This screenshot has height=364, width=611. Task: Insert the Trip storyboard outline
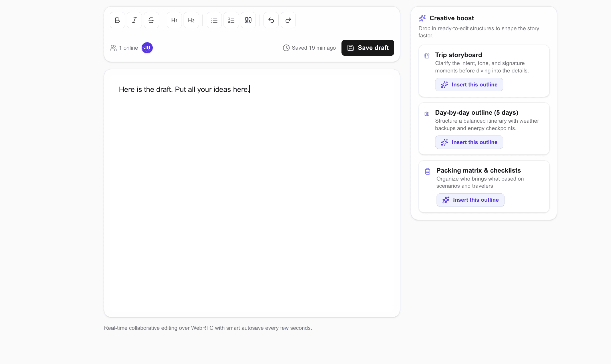point(469,85)
